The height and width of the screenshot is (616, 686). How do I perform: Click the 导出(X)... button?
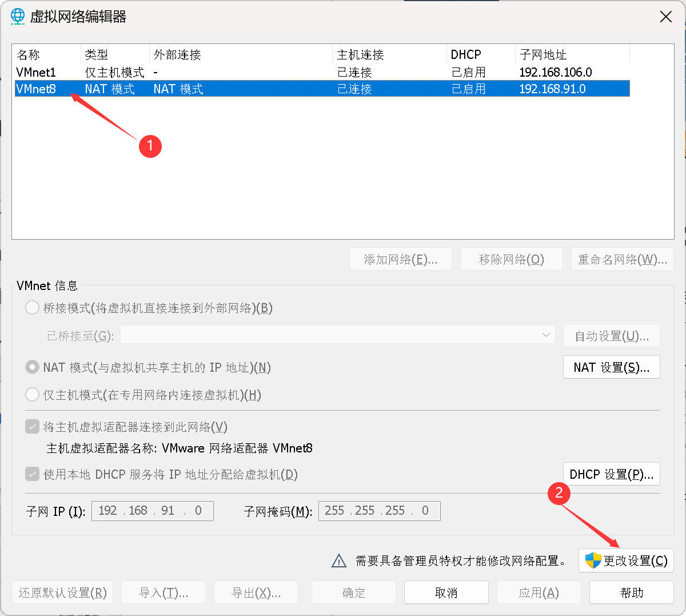(x=256, y=593)
